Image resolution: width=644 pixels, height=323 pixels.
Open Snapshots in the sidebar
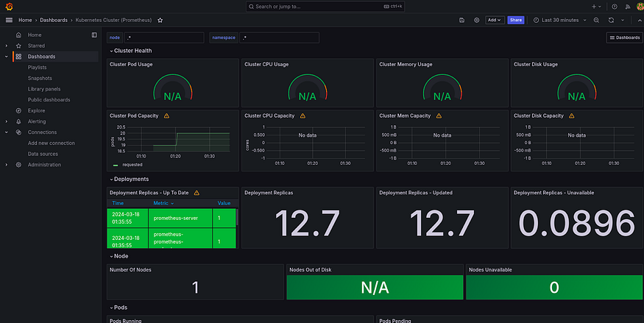click(x=40, y=78)
